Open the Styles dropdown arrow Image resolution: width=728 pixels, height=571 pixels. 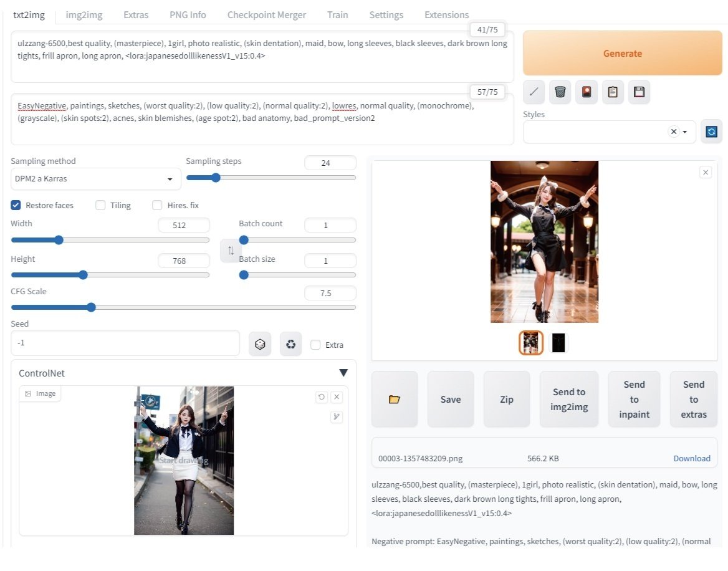click(x=684, y=132)
